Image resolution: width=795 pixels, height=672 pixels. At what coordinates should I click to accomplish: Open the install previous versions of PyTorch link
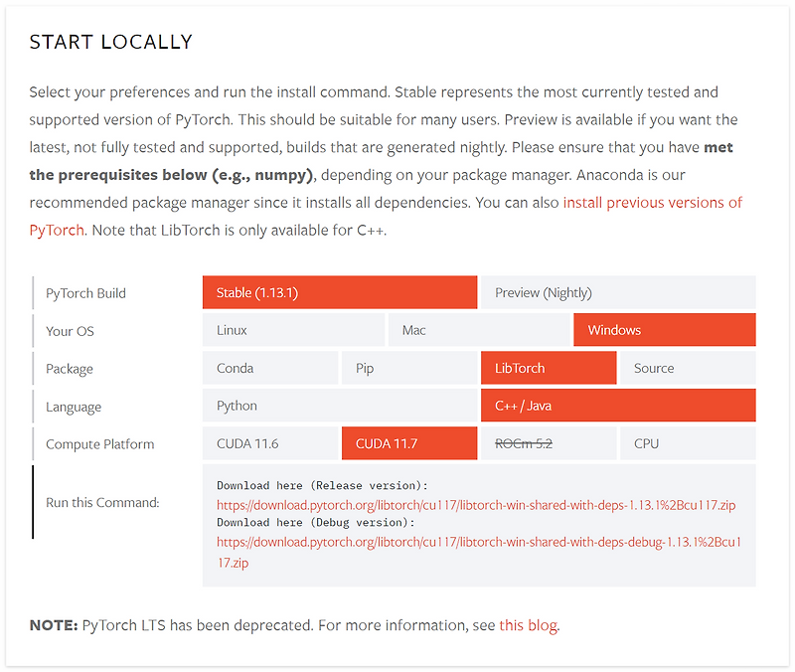pos(652,203)
